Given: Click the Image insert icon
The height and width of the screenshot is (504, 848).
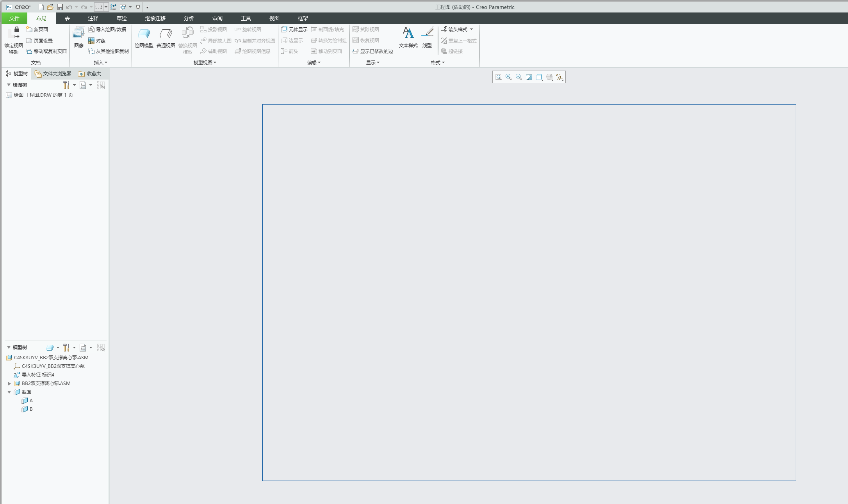Looking at the screenshot, I should 78,37.
